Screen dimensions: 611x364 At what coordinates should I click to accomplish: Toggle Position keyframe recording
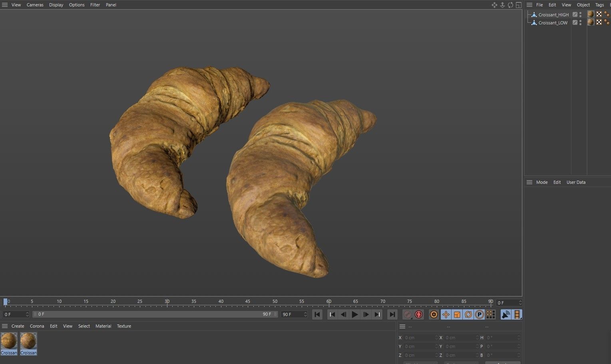pyautogui.click(x=446, y=314)
